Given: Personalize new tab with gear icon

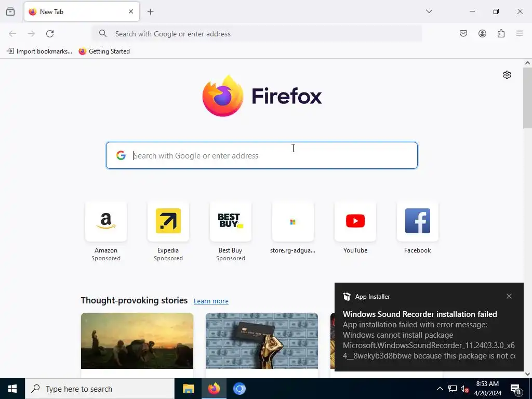Looking at the screenshot, I should (x=507, y=75).
